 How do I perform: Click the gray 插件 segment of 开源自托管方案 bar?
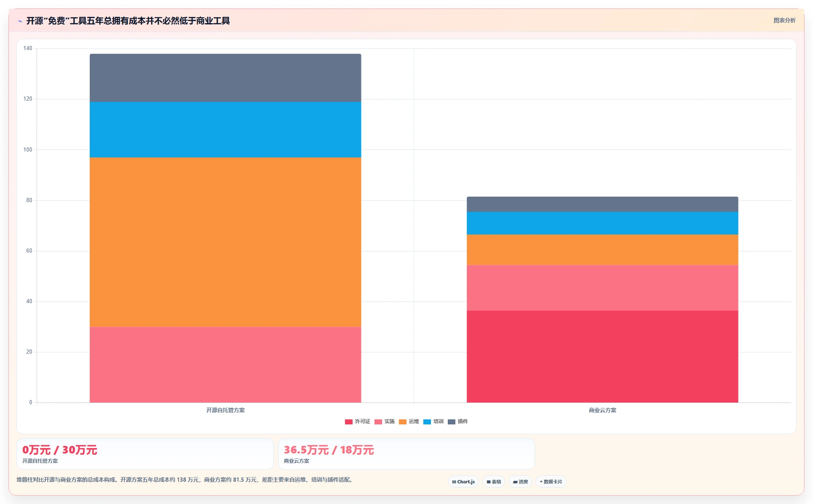(225, 78)
